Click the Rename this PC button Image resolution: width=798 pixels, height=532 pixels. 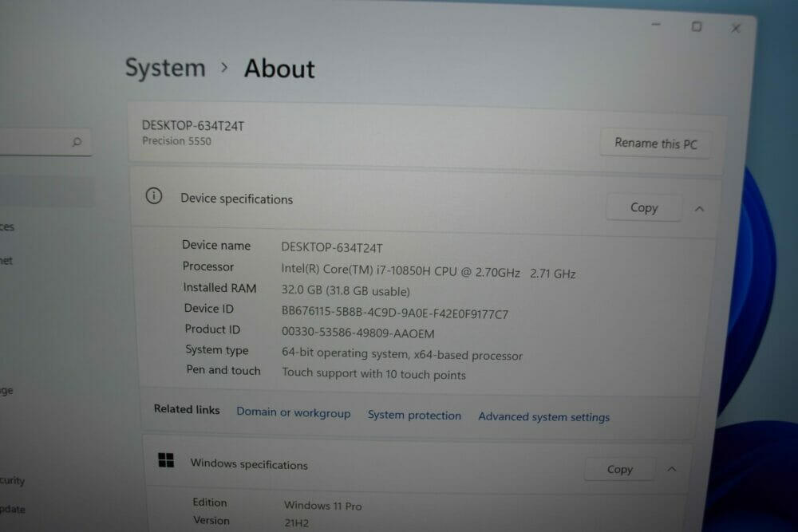(655, 144)
